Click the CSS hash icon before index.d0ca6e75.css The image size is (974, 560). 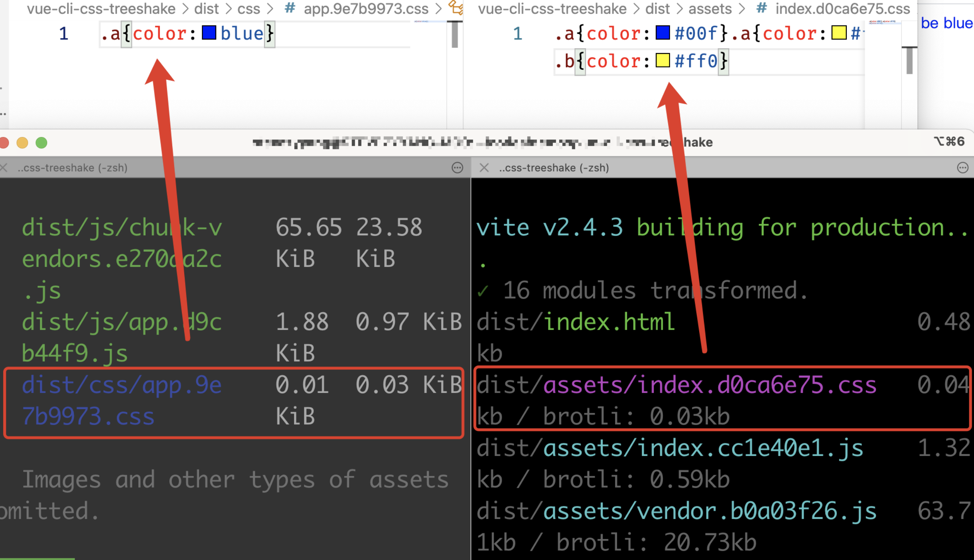point(761,8)
